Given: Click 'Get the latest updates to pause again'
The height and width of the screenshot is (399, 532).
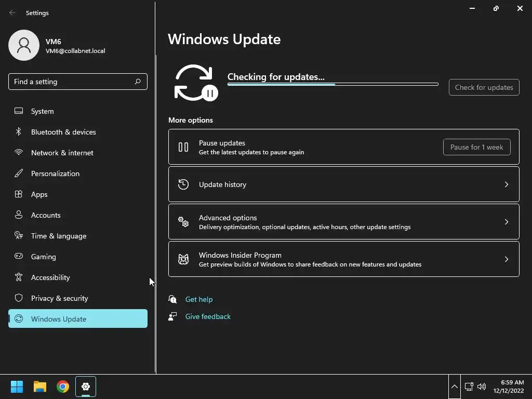Looking at the screenshot, I should point(251,152).
